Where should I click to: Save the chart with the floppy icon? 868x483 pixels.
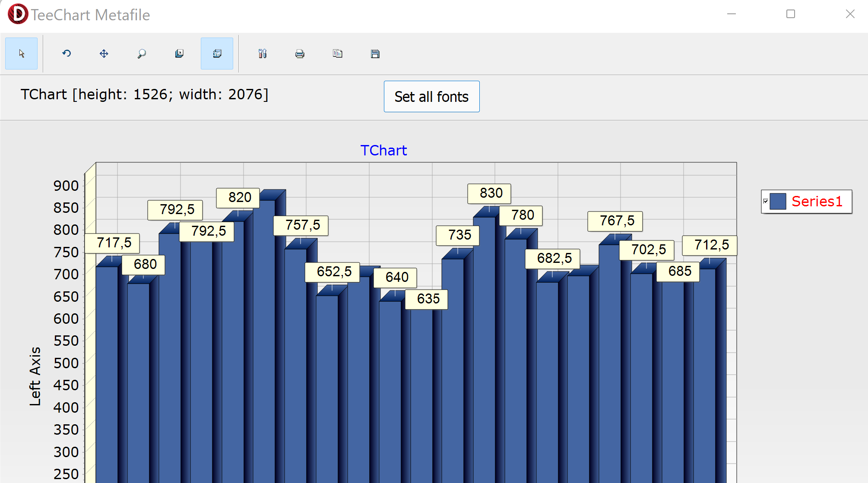pos(375,54)
